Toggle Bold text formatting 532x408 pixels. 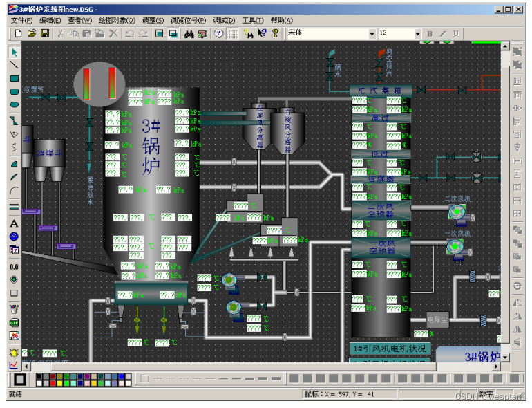pos(430,33)
